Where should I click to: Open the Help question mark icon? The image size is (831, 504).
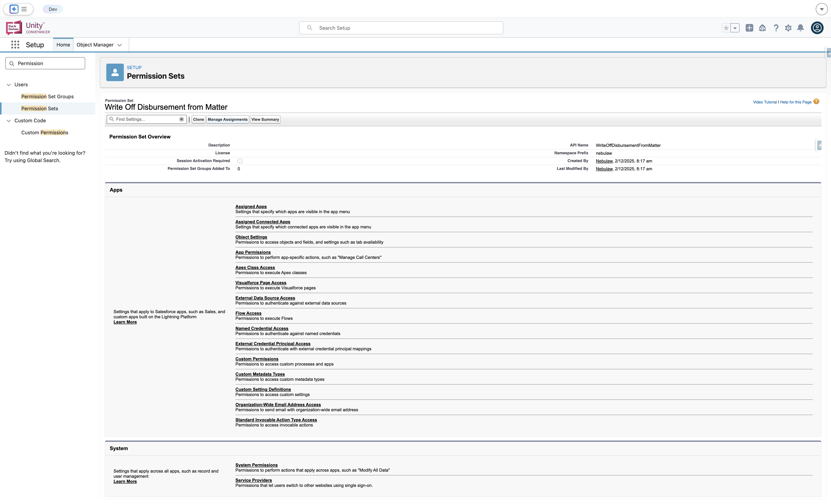pyautogui.click(x=776, y=28)
